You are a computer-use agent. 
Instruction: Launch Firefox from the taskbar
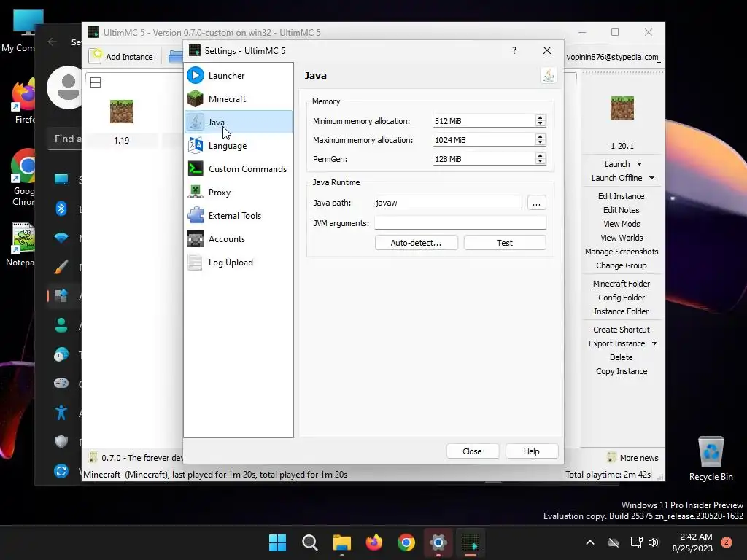374,542
